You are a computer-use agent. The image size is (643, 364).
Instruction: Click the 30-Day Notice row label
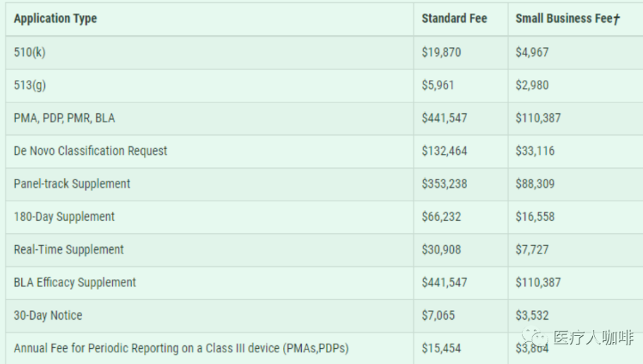(x=48, y=315)
